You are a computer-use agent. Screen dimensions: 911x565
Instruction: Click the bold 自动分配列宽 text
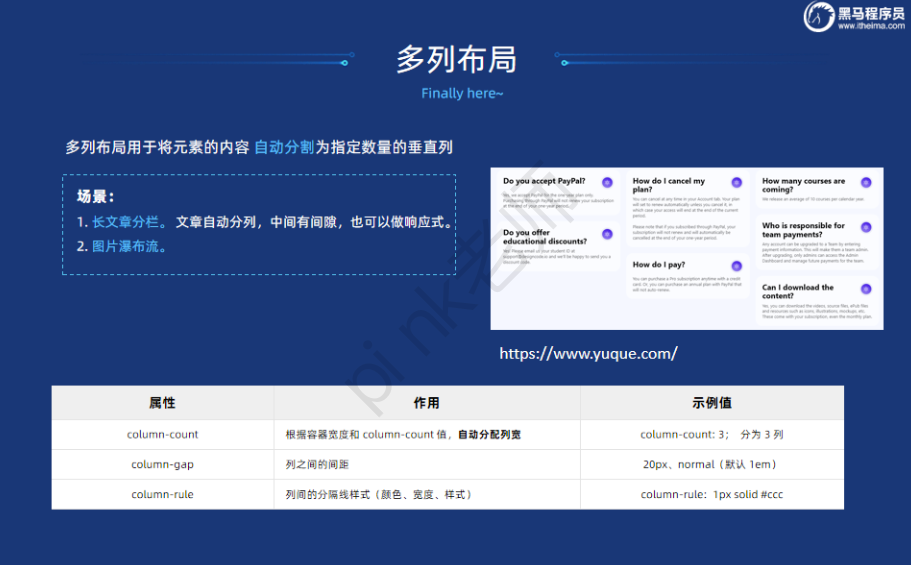pos(489,434)
